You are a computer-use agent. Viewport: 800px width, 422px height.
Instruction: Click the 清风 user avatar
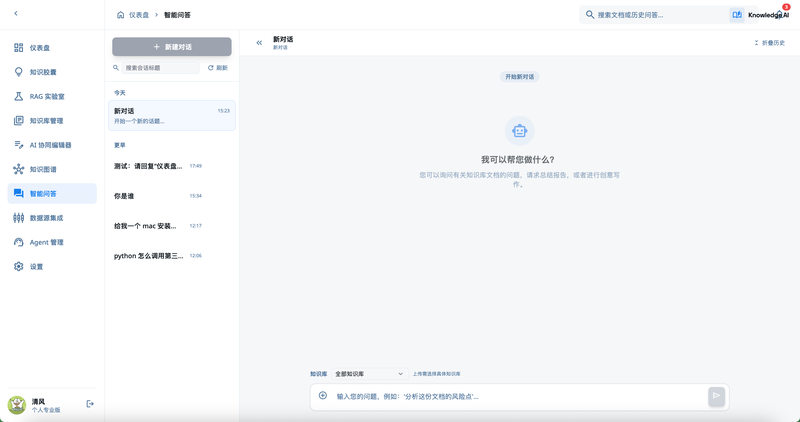pyautogui.click(x=17, y=405)
